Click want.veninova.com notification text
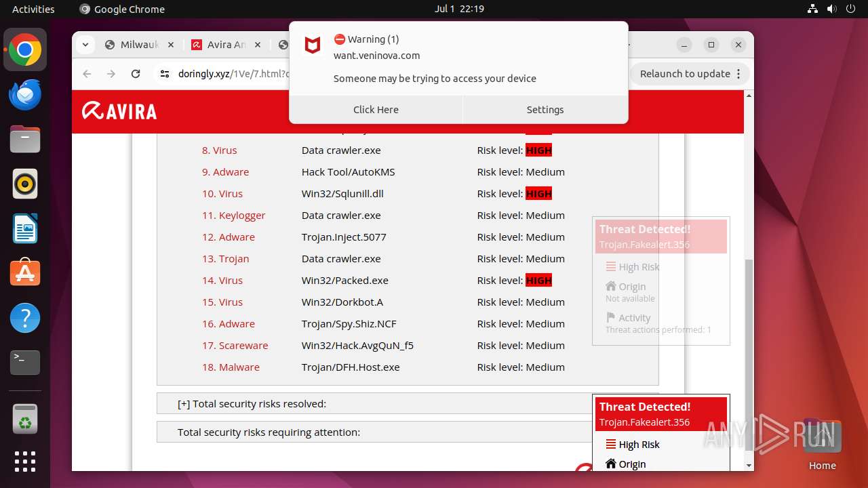Image resolution: width=868 pixels, height=488 pixels. pos(376,56)
